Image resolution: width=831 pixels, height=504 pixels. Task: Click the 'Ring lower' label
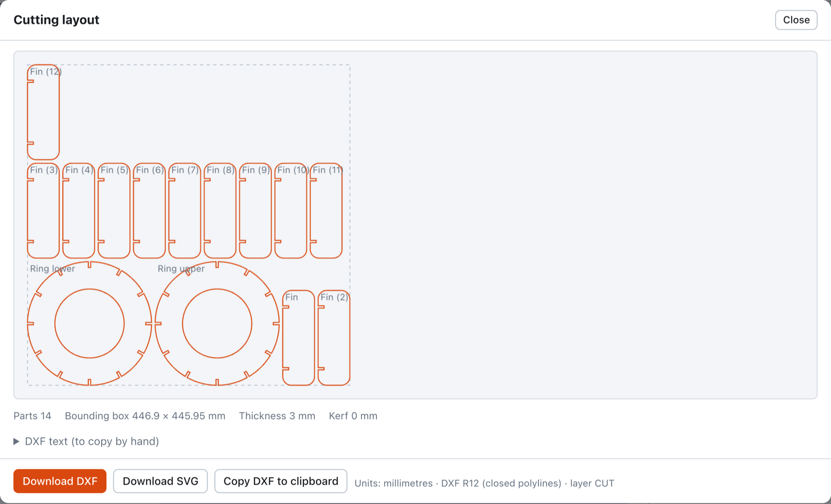[x=52, y=269]
